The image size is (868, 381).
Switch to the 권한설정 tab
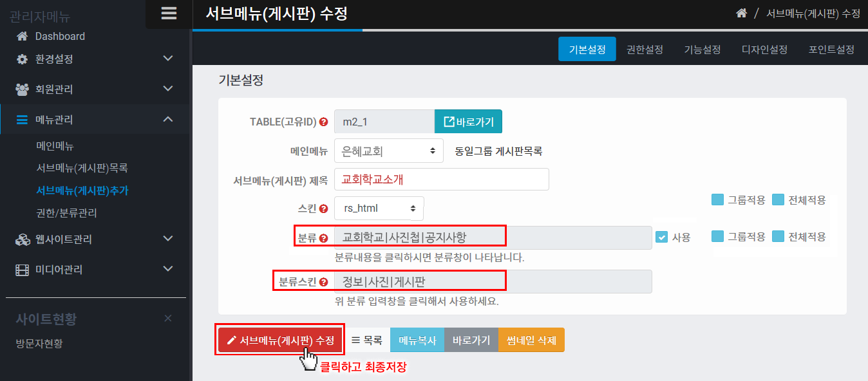pos(645,50)
